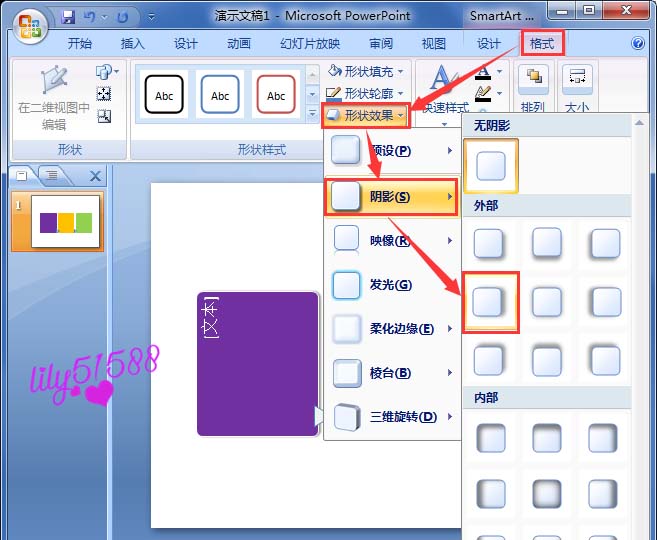The height and width of the screenshot is (540, 657).
Task: Switch to the 审阅 tab
Action: point(381,43)
